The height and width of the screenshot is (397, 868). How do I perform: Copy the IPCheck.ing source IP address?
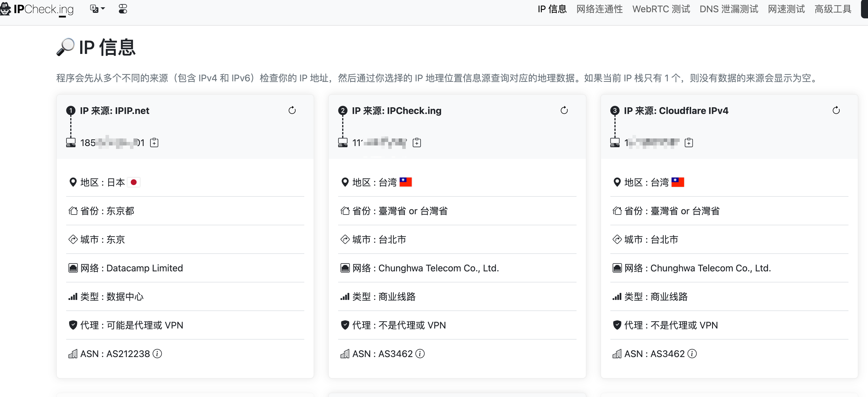pyautogui.click(x=417, y=143)
